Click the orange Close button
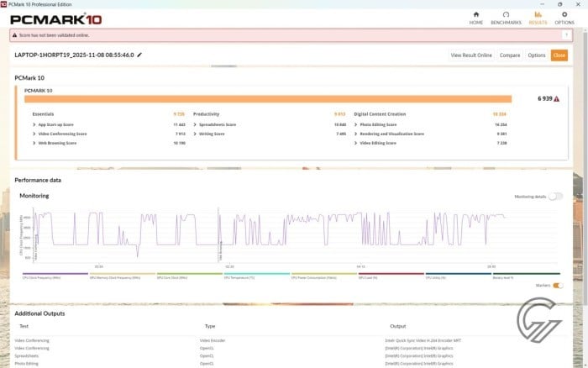The width and height of the screenshot is (588, 368). click(x=559, y=55)
